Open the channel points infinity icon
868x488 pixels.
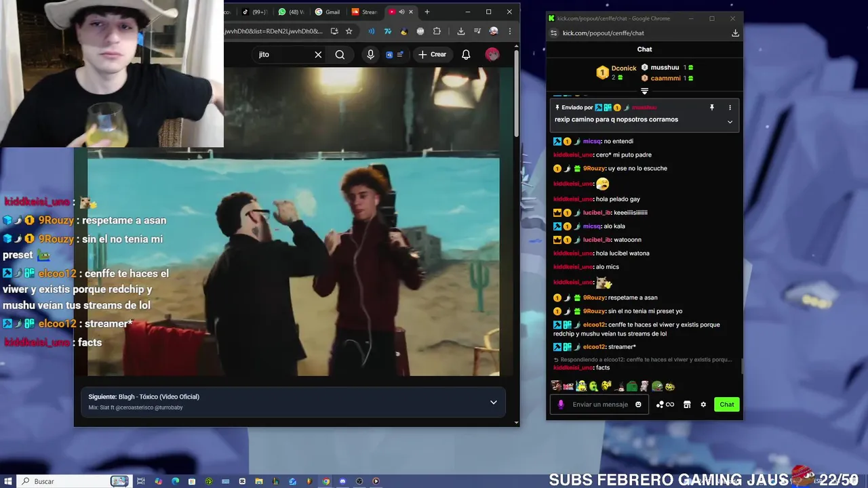(665, 405)
